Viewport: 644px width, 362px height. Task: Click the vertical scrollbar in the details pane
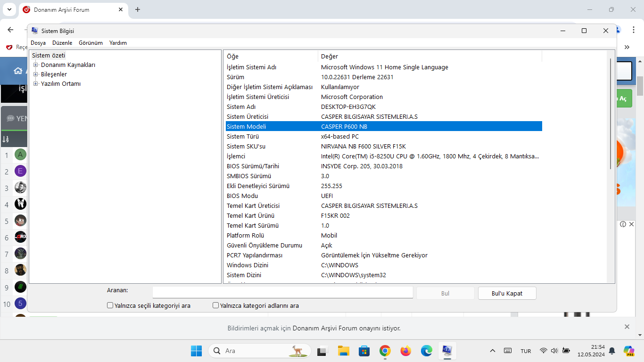tap(611, 113)
